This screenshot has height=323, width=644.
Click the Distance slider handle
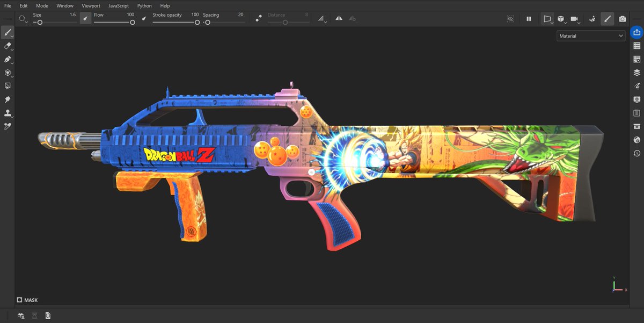[x=285, y=23]
